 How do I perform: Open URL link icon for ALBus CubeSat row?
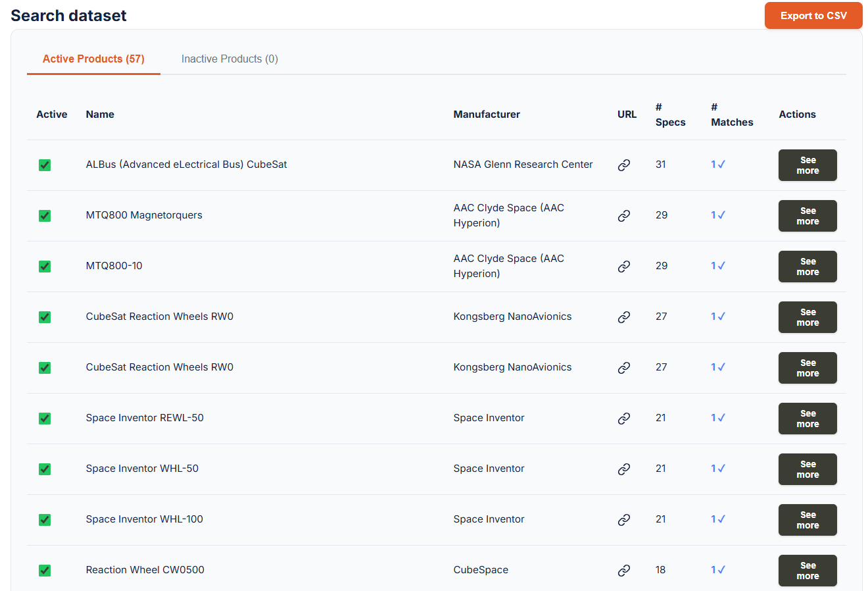[624, 165]
